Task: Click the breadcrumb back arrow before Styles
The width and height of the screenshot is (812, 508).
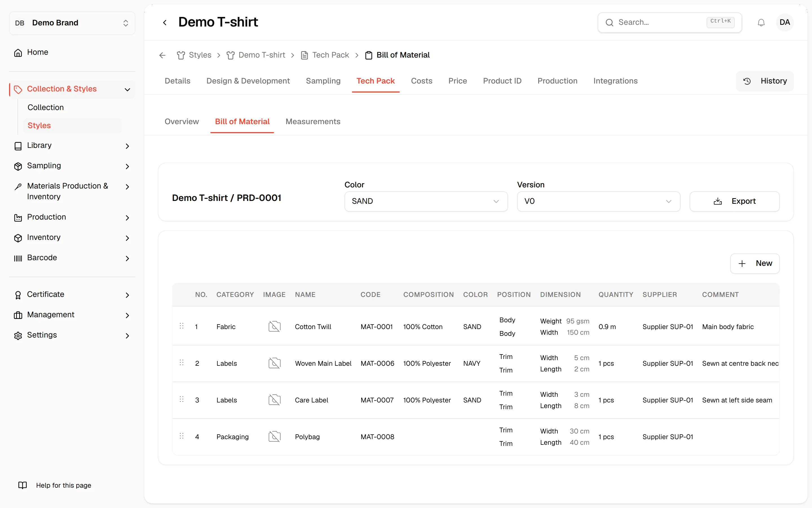Action: [162, 55]
